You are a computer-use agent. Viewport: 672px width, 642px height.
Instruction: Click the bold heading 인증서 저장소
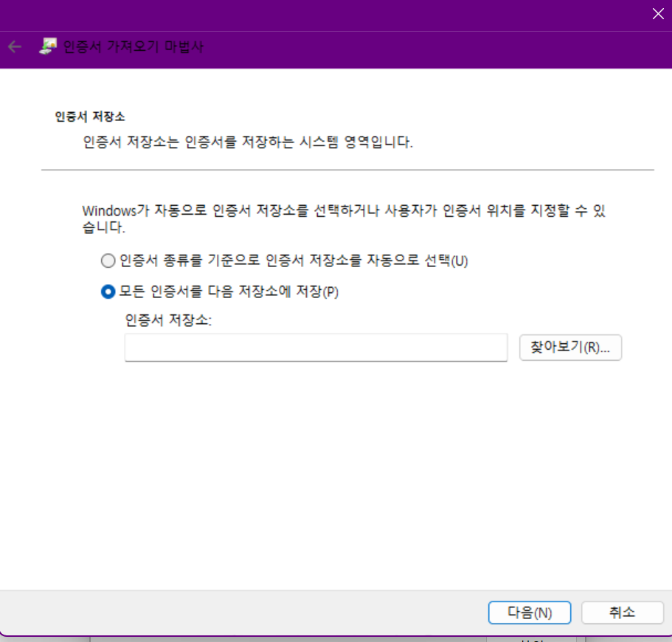tap(90, 117)
